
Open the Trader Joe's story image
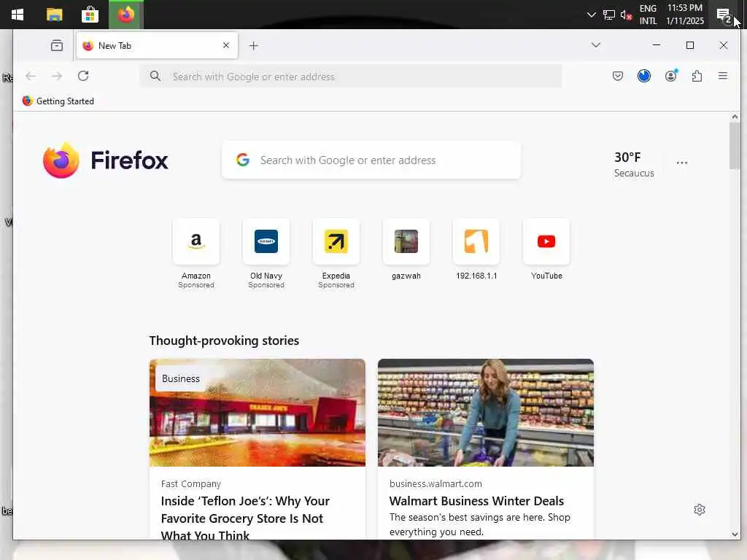[258, 413]
